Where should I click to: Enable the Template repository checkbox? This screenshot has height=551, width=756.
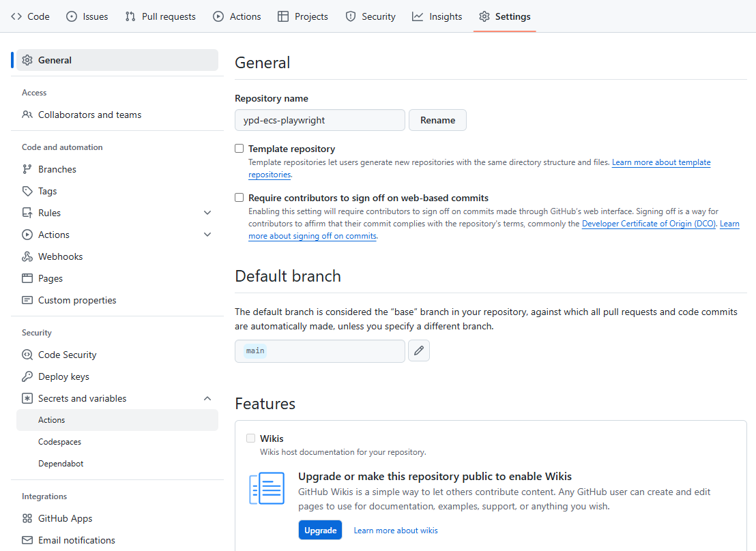click(x=239, y=149)
